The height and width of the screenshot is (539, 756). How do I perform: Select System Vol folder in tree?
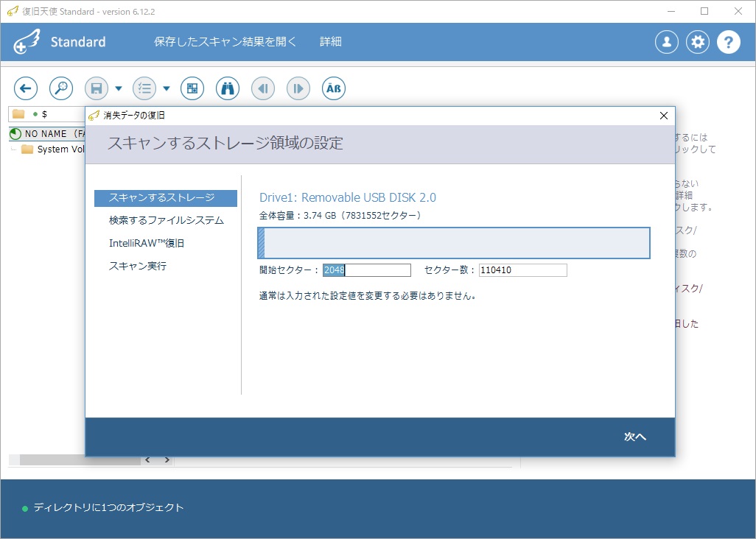[x=54, y=149]
